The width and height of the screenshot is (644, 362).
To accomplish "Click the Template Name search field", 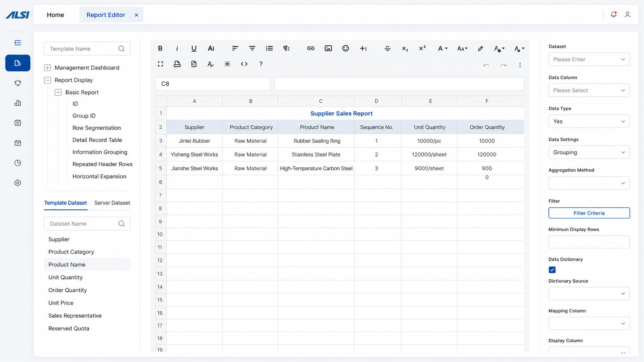I will pos(87,49).
